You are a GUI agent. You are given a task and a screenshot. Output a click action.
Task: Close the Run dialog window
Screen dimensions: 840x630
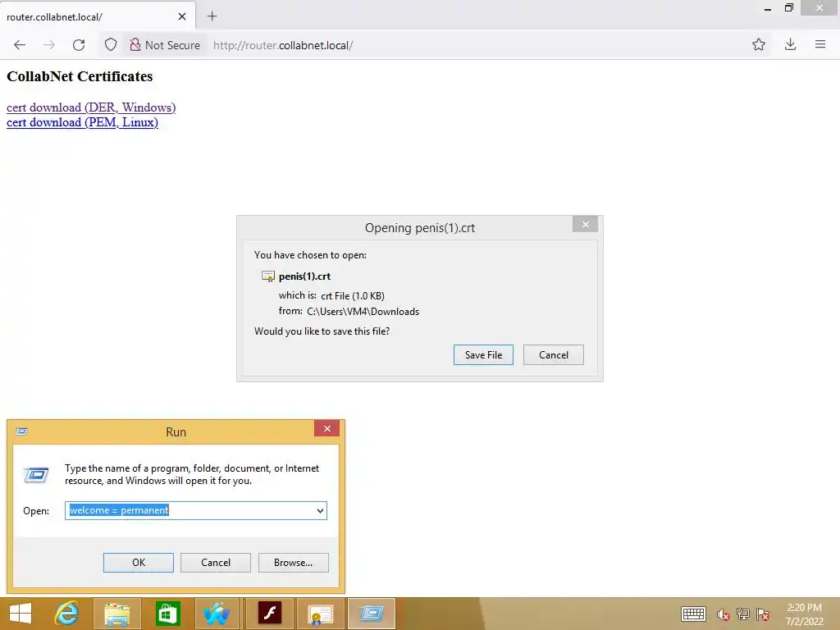tap(326, 428)
